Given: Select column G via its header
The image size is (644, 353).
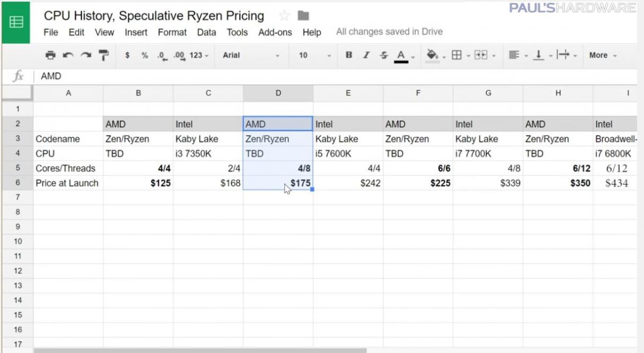Looking at the screenshot, I should (x=488, y=93).
